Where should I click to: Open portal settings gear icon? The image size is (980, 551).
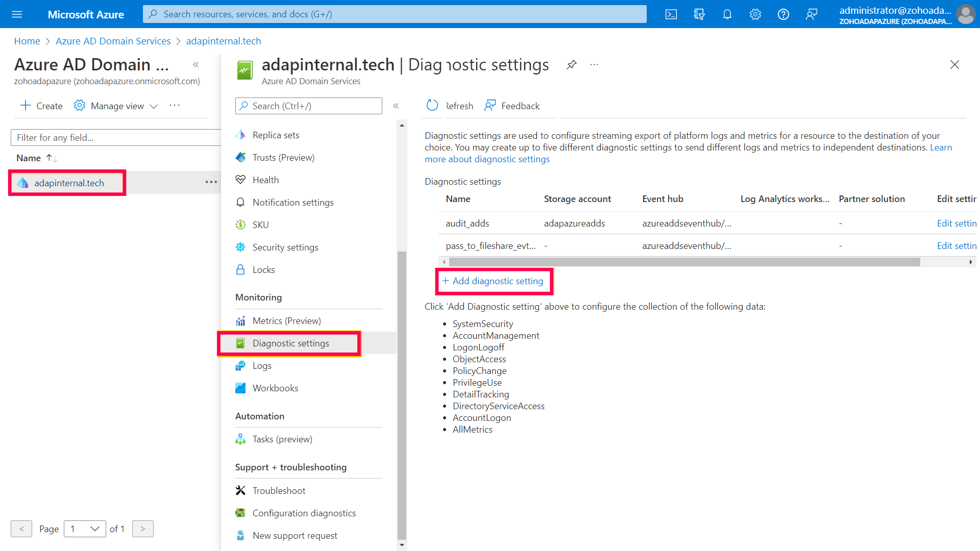point(755,14)
